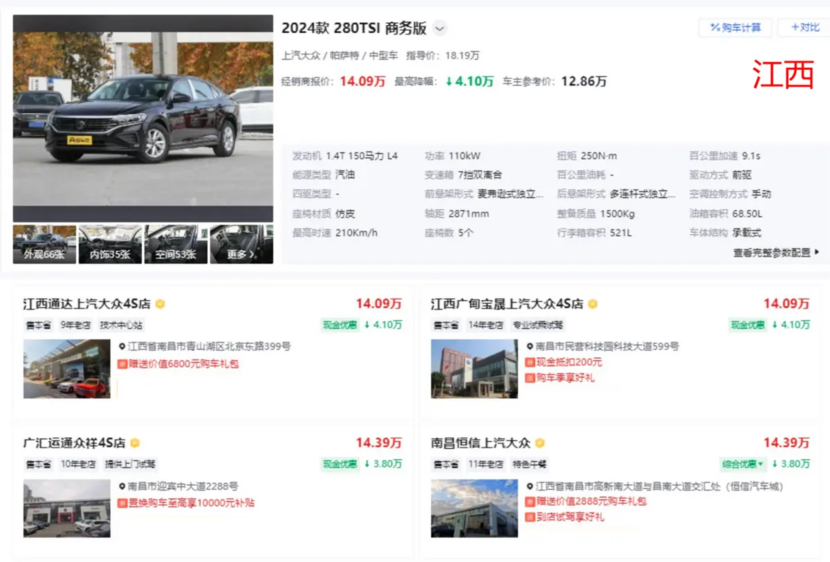This screenshot has height=562, width=830.
Task: Open the 内饰35张 interior photo thumbnail
Action: 110,244
